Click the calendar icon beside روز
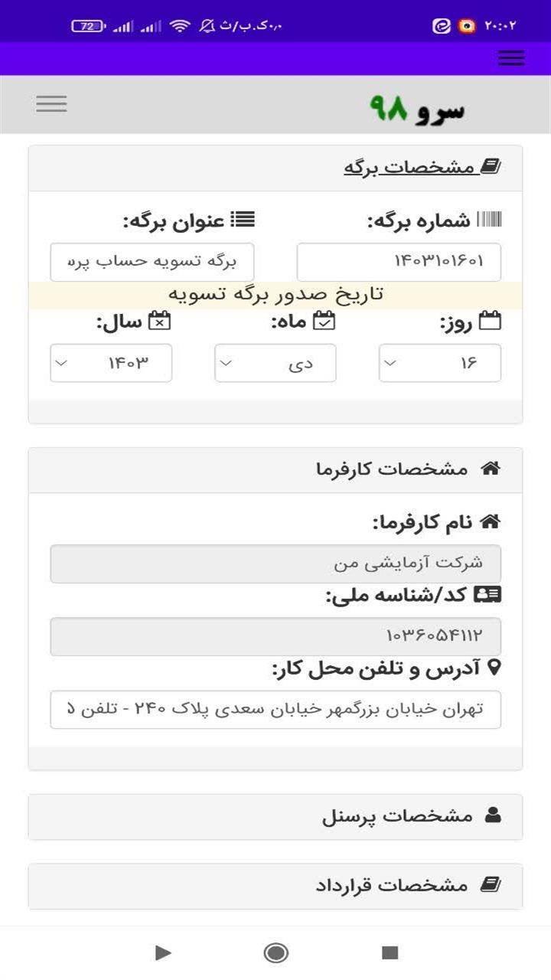Image resolution: width=551 pixels, height=980 pixels. pos(490,321)
